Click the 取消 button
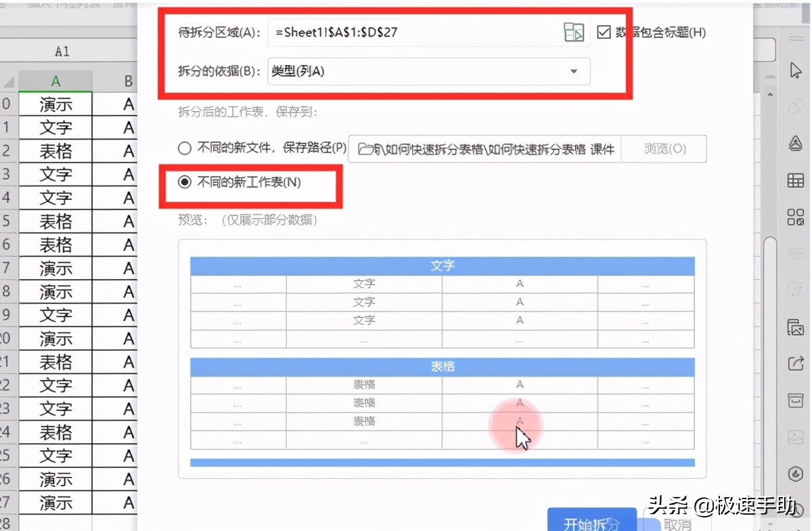This screenshot has height=531, width=812. coord(677,523)
